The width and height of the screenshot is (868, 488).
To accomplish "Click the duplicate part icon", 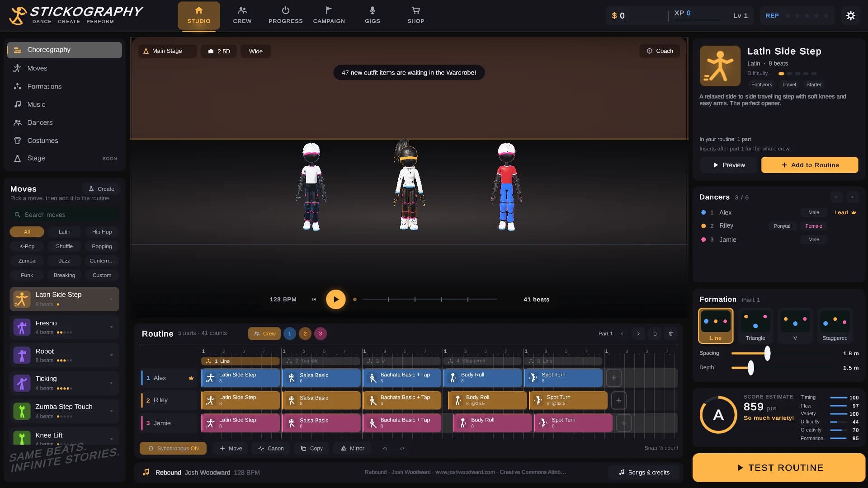I will [x=655, y=334].
